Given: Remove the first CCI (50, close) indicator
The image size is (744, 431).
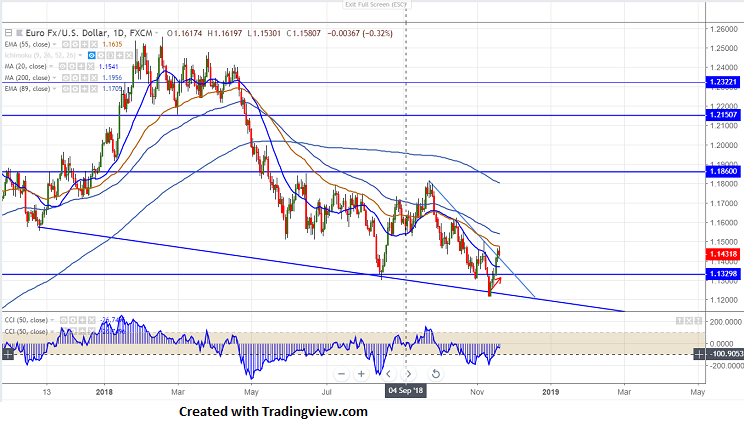Looking at the screenshot, I should click(92, 320).
